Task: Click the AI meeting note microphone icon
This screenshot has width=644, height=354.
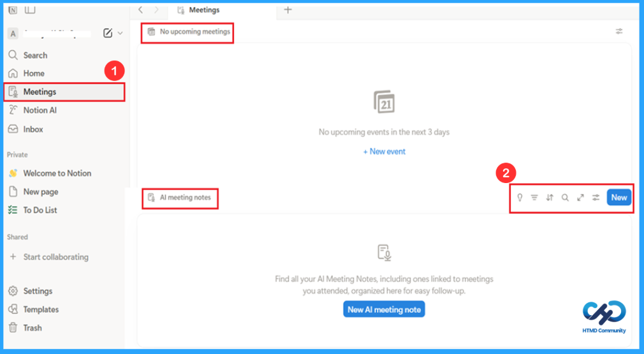Action: (384, 253)
